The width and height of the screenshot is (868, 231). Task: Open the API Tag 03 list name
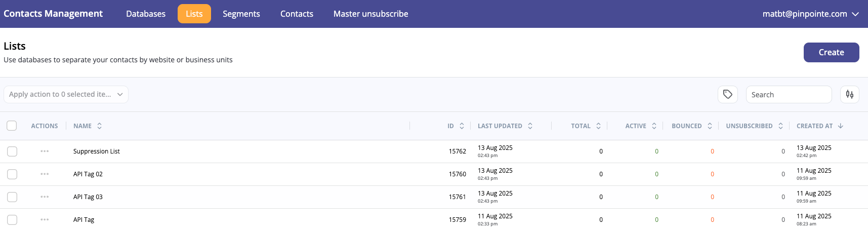tap(88, 197)
